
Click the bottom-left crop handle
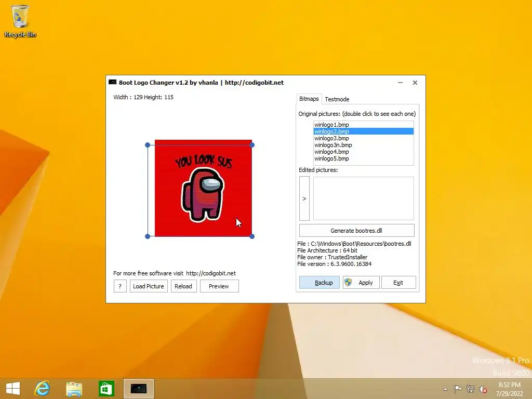pos(148,236)
